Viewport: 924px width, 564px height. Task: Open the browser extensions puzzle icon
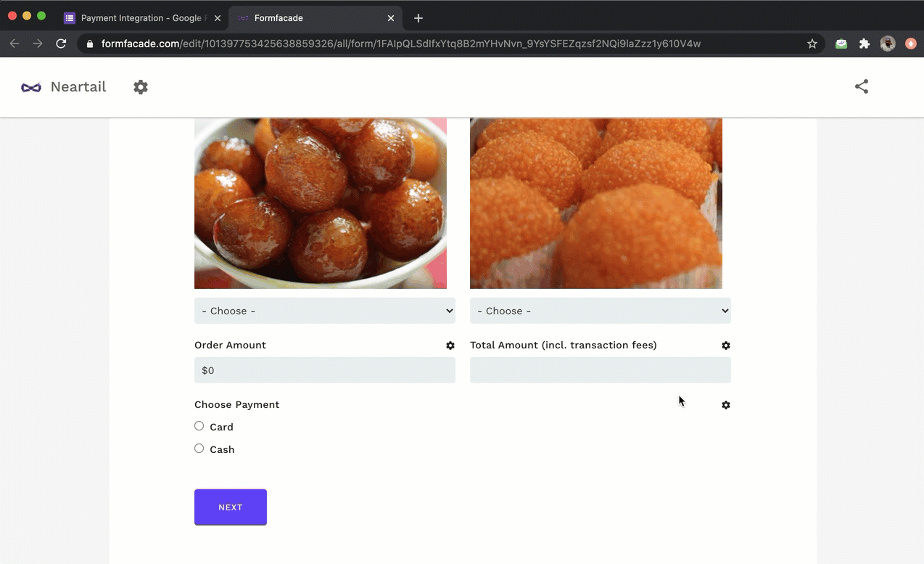point(865,44)
